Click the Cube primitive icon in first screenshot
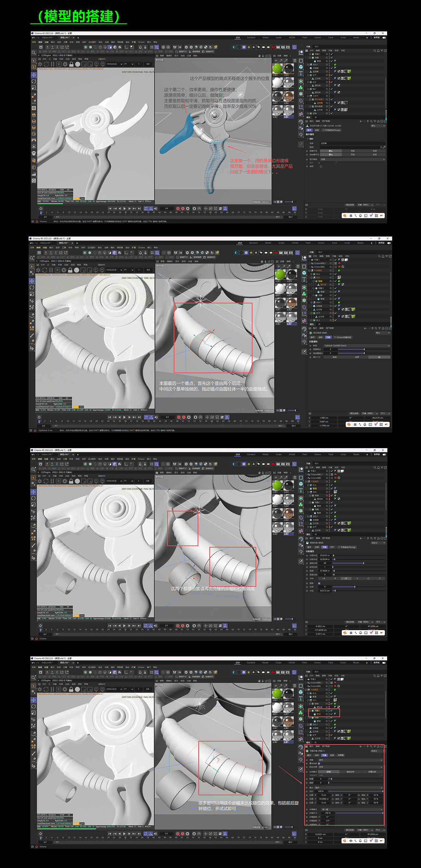Image resolution: width=421 pixels, height=868 pixels. tap(301, 67)
